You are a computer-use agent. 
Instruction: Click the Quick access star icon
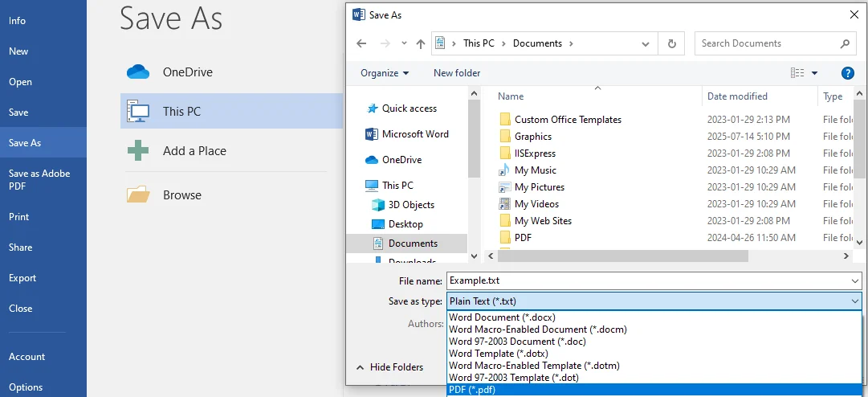pos(373,108)
